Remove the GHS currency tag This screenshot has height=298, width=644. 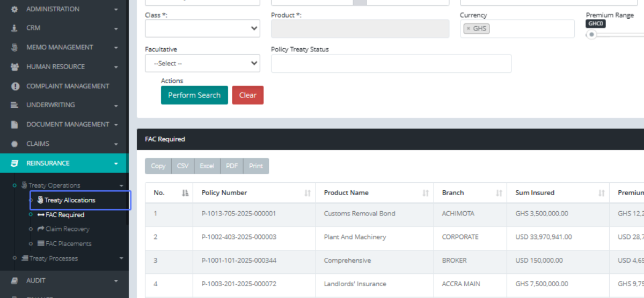469,28
